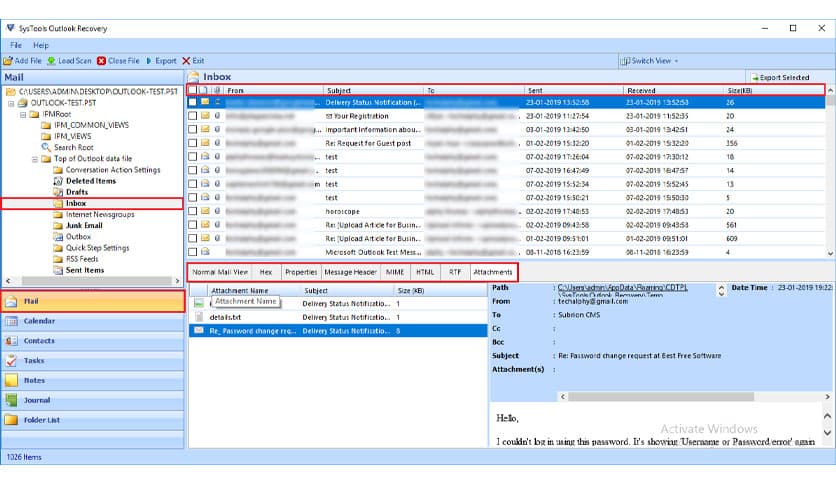Click the Export toolbar arrow icon
The height and width of the screenshot is (484, 836).
point(149,61)
